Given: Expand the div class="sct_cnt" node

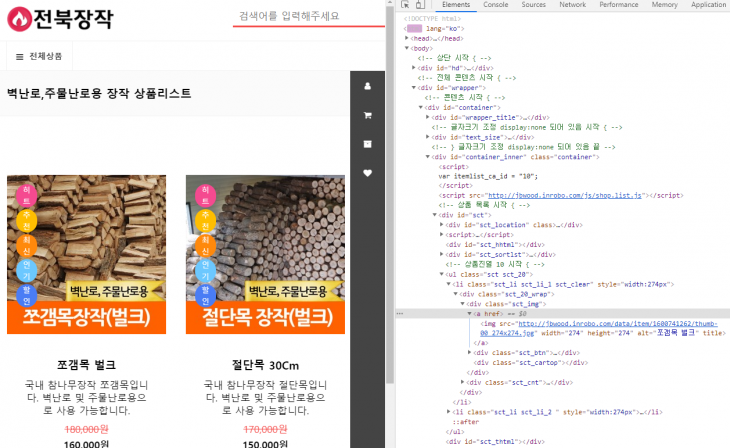Looking at the screenshot, I should [463, 382].
